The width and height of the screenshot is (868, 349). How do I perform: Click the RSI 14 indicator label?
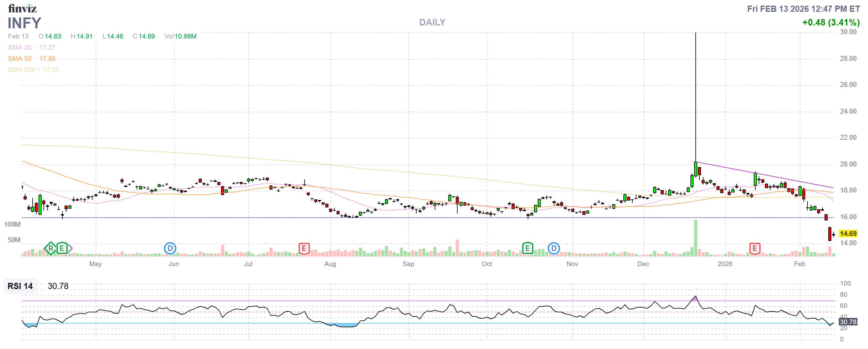(20, 286)
